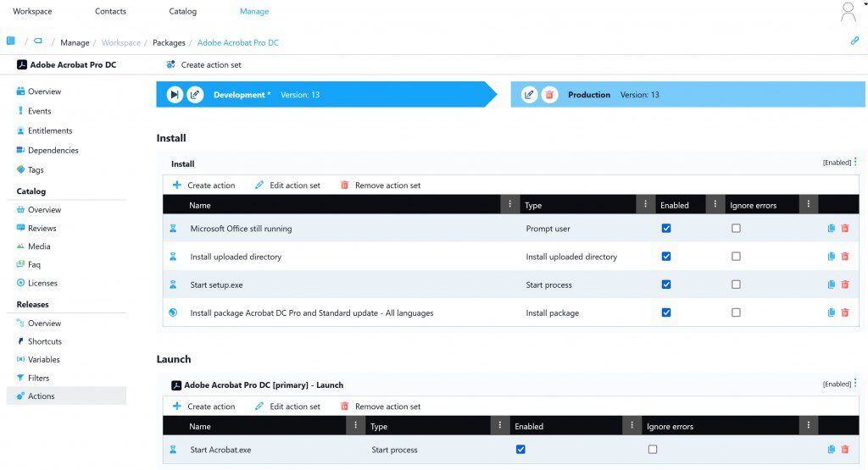The width and height of the screenshot is (868, 470).
Task: Delete the Install package Acrobat DC action
Action: click(845, 312)
